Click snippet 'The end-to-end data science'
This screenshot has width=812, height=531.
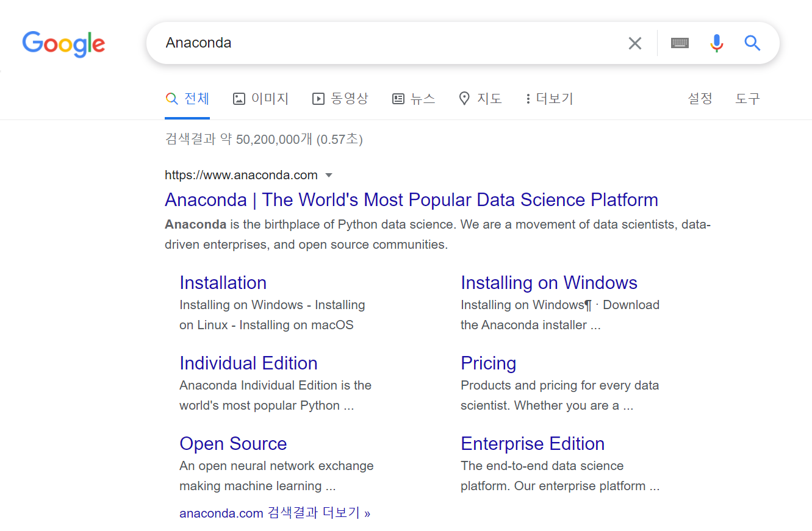542,466
